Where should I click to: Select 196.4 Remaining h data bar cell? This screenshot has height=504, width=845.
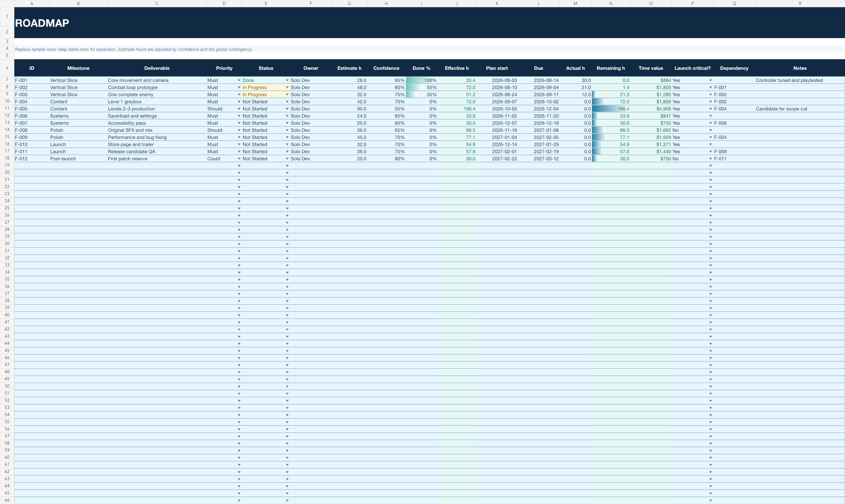611,109
